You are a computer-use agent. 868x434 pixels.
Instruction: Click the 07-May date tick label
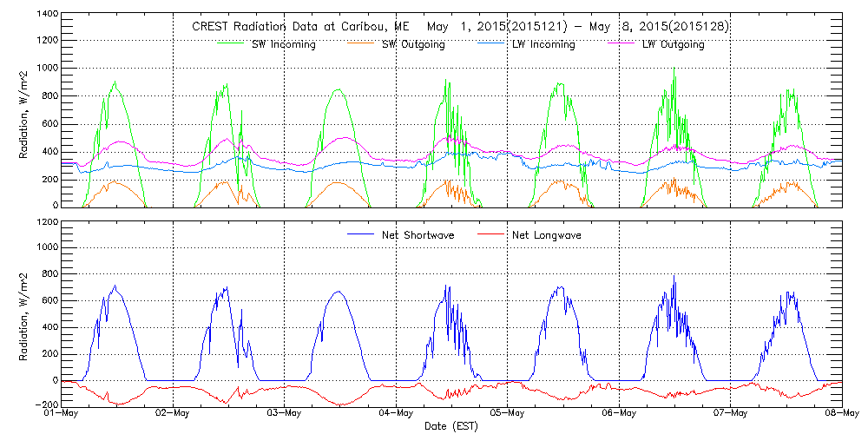tap(730, 413)
